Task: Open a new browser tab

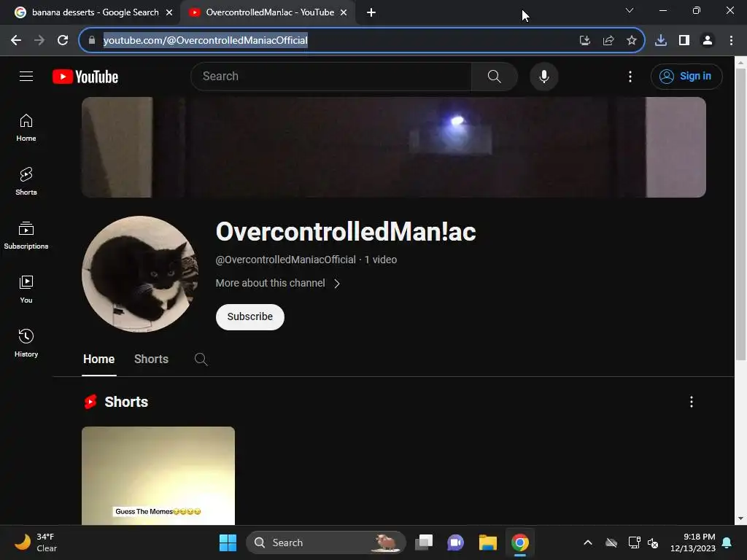Action: coord(371,12)
